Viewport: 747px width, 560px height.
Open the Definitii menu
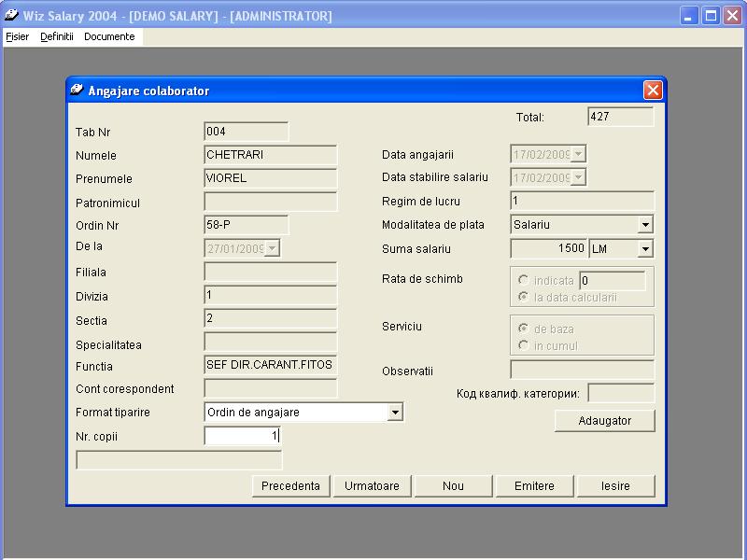pos(57,37)
